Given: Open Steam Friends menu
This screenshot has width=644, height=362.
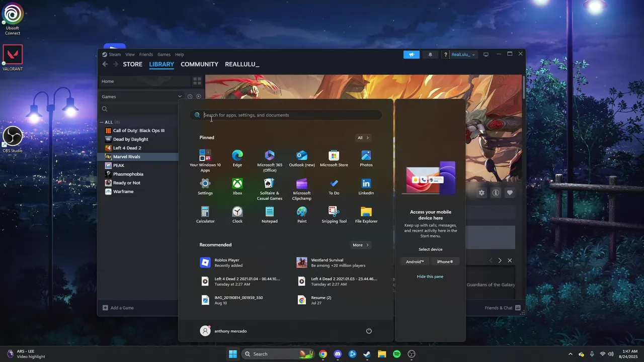Looking at the screenshot, I should click(x=146, y=54).
